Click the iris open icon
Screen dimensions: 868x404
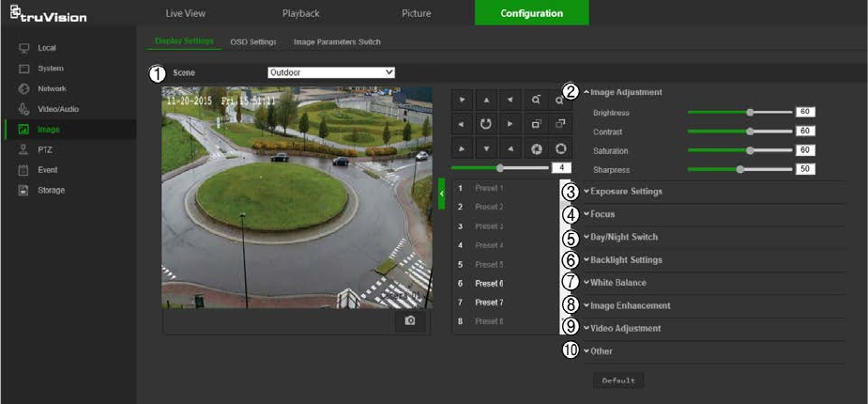coord(561,149)
